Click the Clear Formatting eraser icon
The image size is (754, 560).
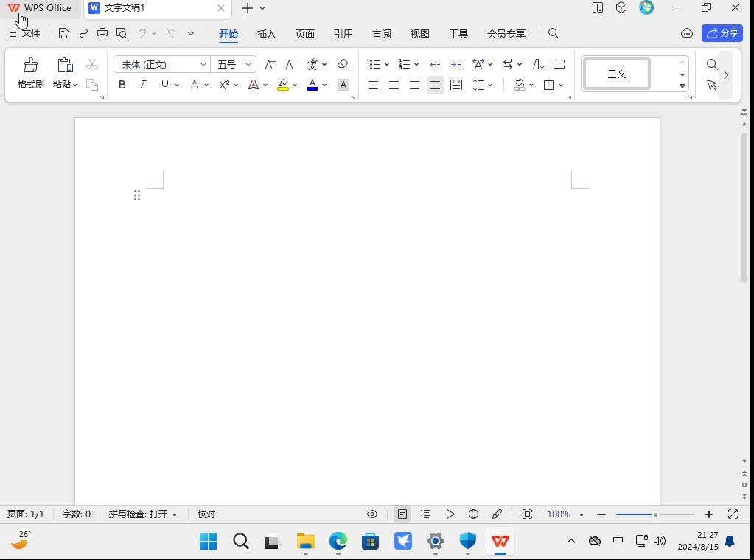pos(342,64)
